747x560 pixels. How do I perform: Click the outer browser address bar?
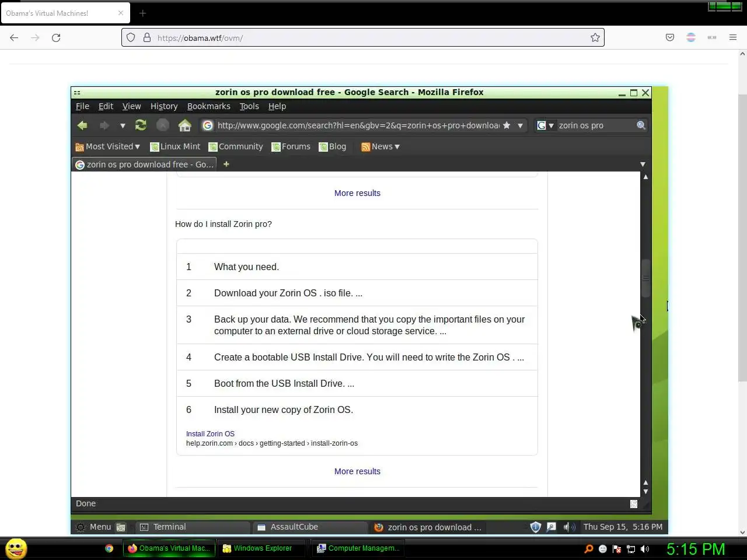[x=363, y=37]
